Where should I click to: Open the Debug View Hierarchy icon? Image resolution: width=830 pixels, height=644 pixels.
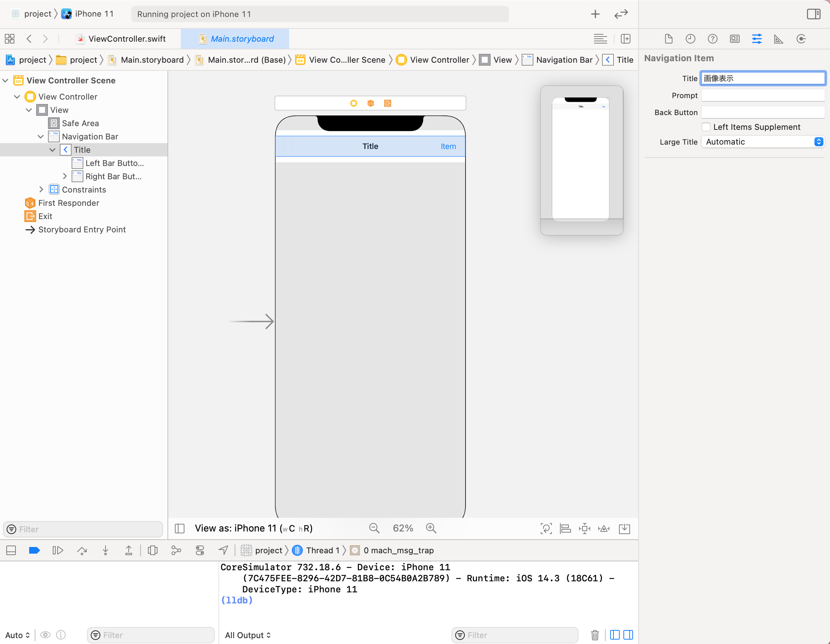tap(152, 550)
